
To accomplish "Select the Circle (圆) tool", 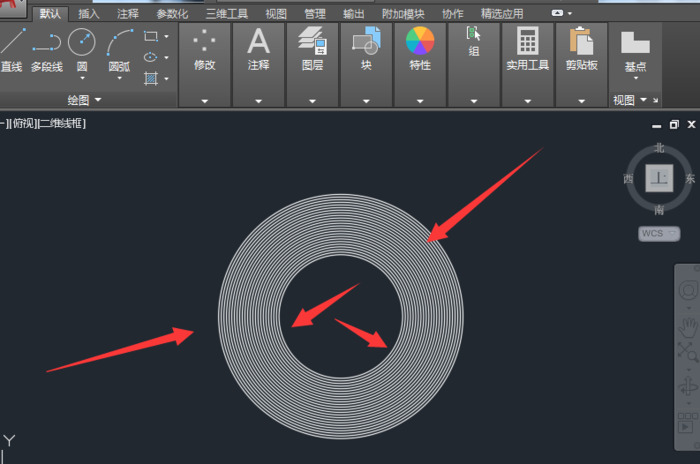I will (x=81, y=45).
